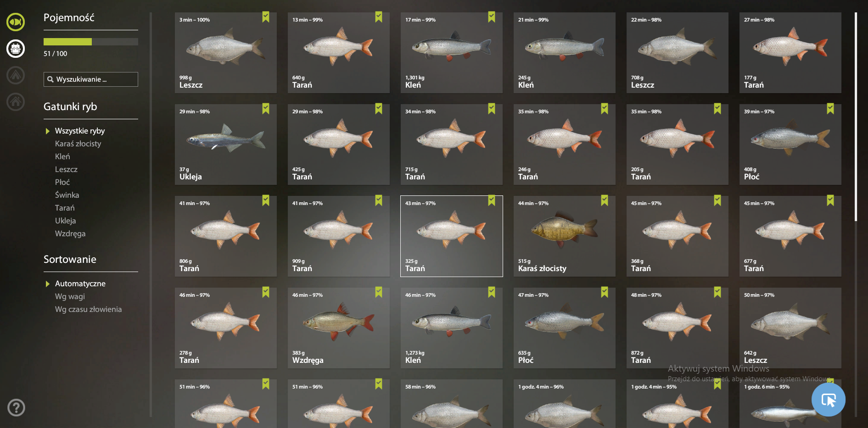Choose Wg czasu złowienia sorting
Viewport: 868px width, 428px height.
click(89, 309)
